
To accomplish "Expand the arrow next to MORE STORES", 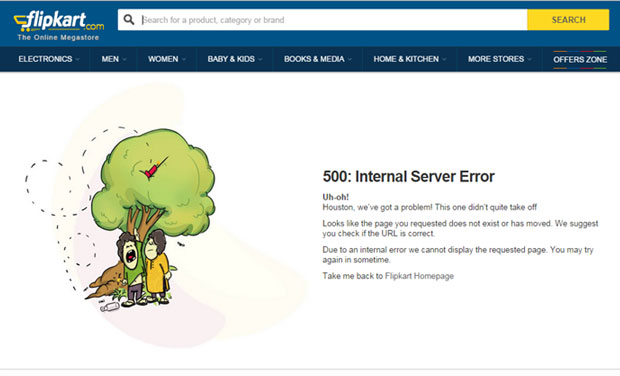I will tap(529, 59).
